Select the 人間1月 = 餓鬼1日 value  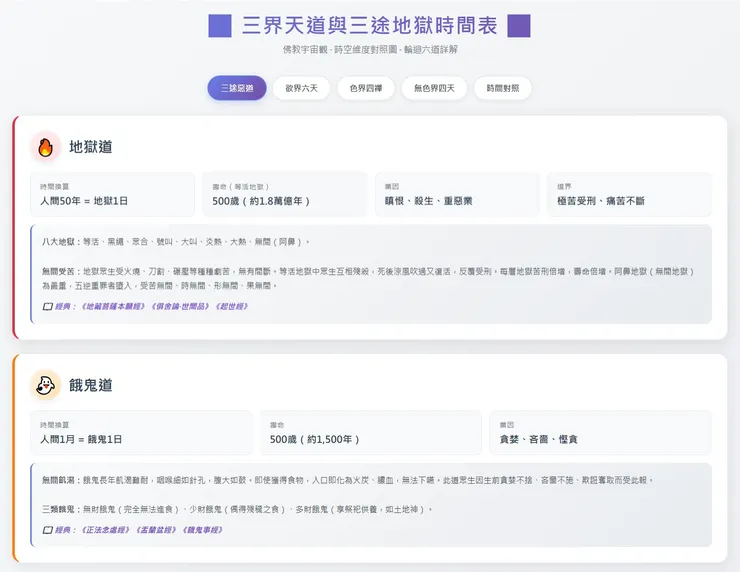pos(81,439)
